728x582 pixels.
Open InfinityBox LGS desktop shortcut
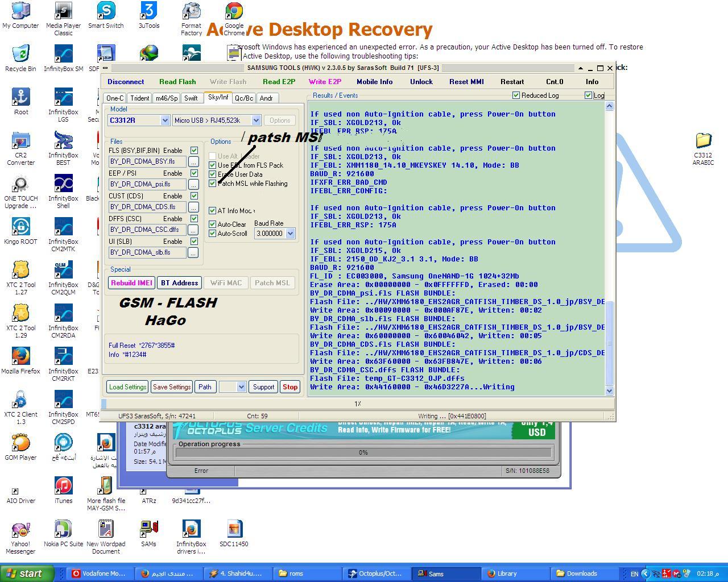pos(63,105)
